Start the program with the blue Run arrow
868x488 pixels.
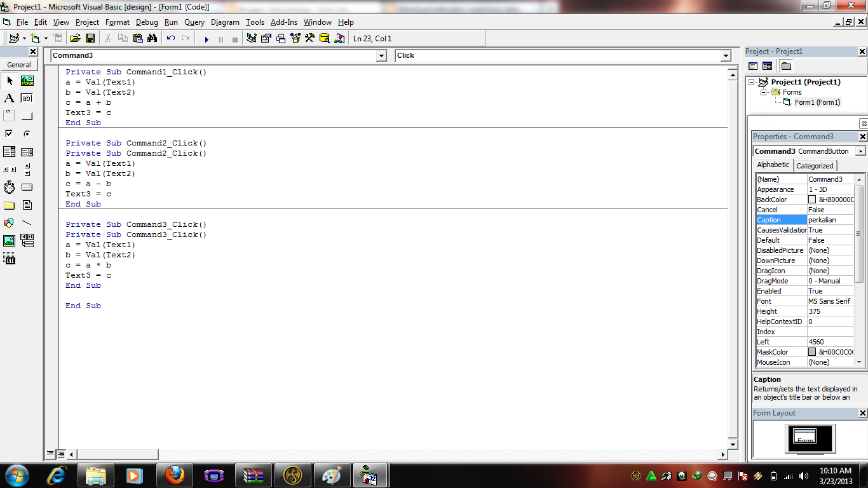point(207,39)
